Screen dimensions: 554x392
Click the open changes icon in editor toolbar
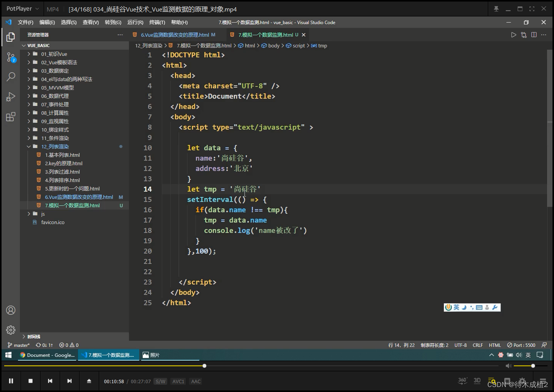524,35
